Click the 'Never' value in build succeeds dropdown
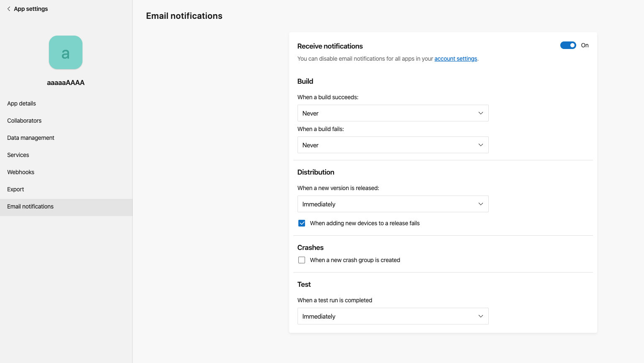Image resolution: width=644 pixels, height=363 pixels. click(310, 113)
